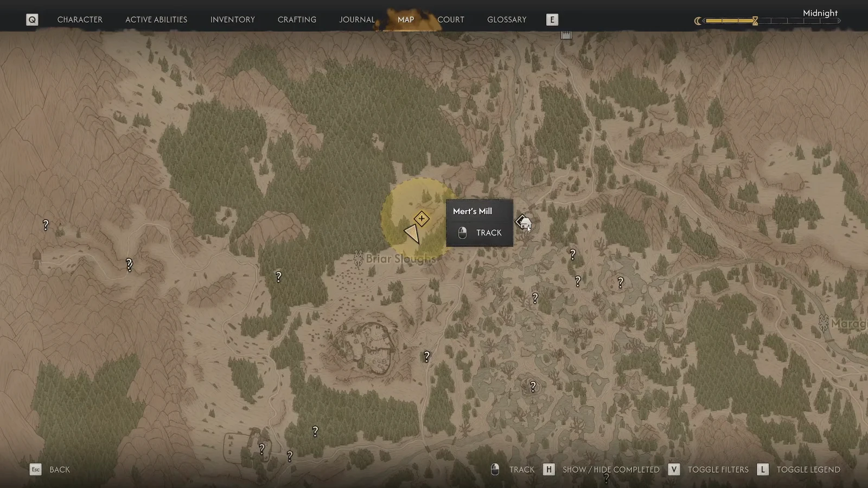Click the Q previous-tab key icon

point(32,20)
